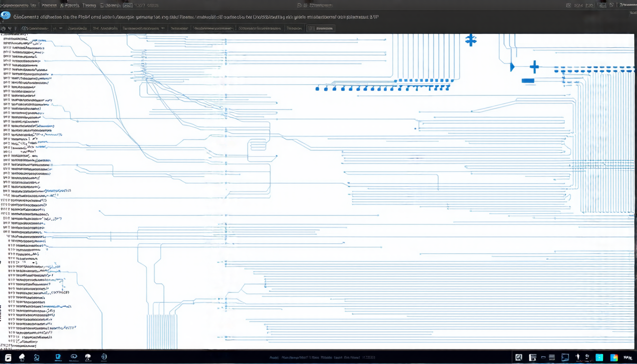Click the blue round app logo at top-left
The width and height of the screenshot is (637, 364).
tap(6, 16)
